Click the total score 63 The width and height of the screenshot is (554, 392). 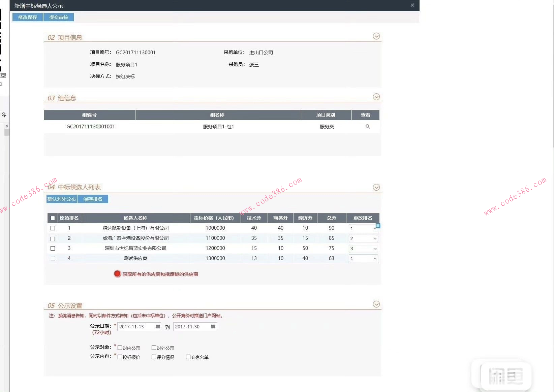tap(332, 258)
